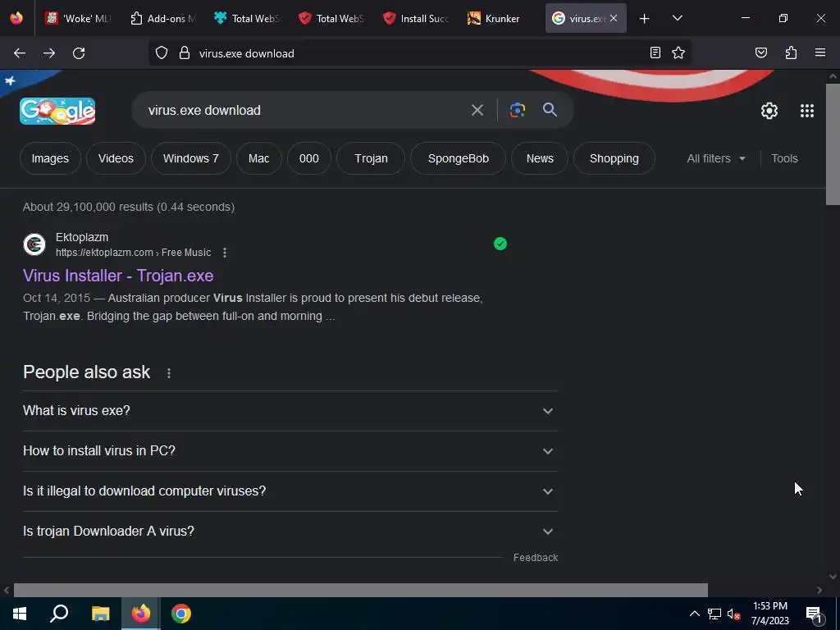Click the Google doodle logo

pyautogui.click(x=57, y=111)
